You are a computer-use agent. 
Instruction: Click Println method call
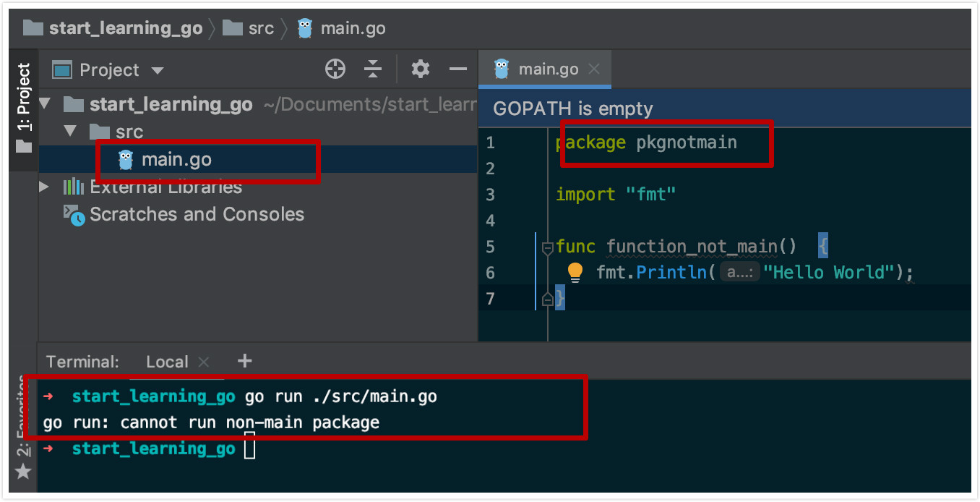pyautogui.click(x=671, y=273)
